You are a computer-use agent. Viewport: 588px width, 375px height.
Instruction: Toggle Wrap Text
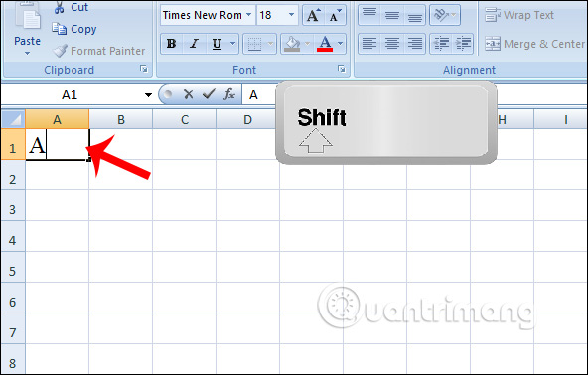click(519, 15)
